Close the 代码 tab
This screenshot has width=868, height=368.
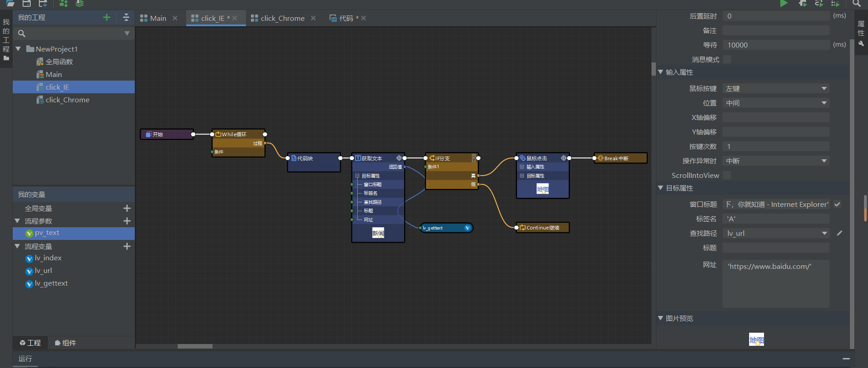click(363, 18)
